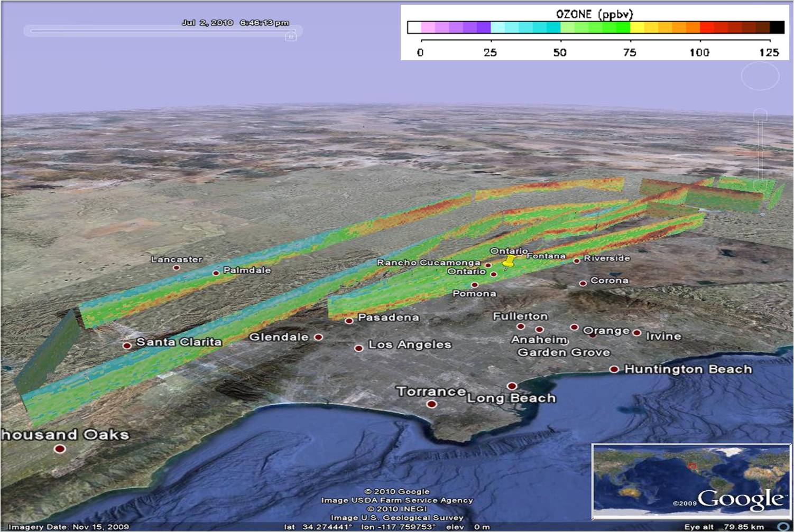Screen dimensions: 794x532
Task: Click the "Garden Grove" map label
Action: click(564, 352)
